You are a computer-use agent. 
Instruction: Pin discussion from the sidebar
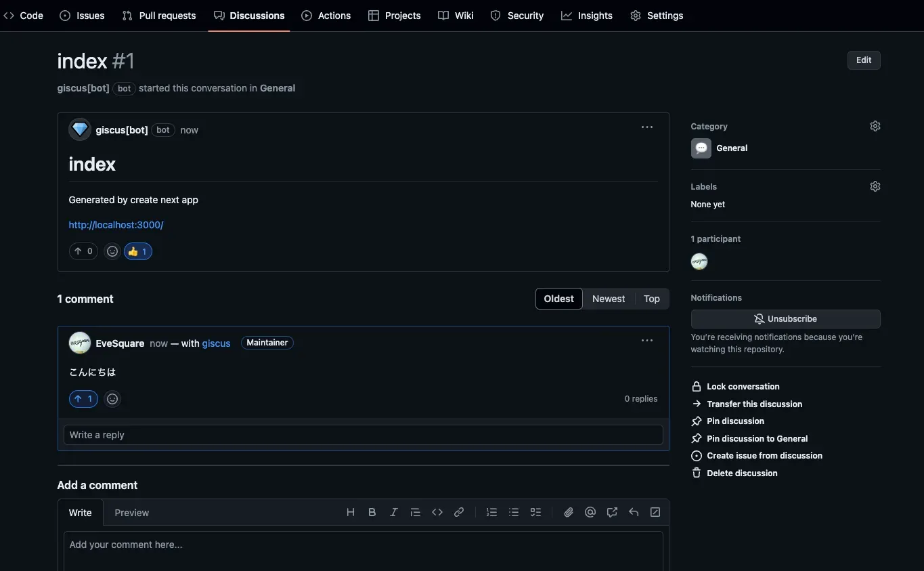point(728,421)
